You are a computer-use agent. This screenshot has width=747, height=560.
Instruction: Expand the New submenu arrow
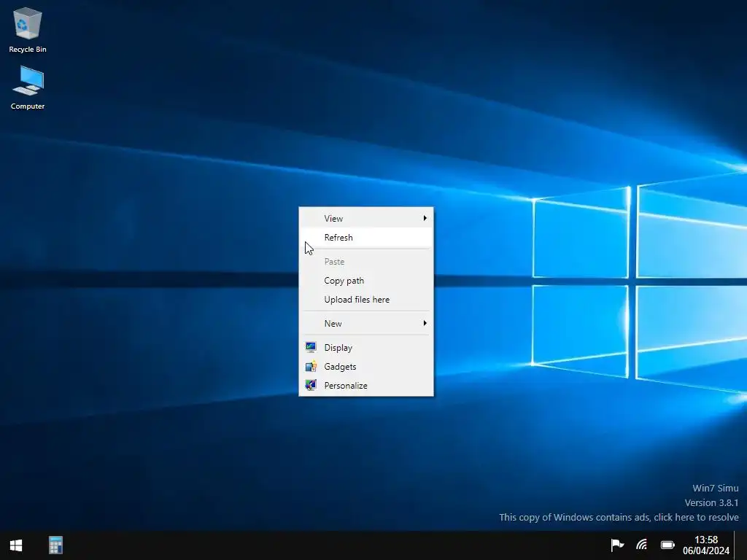pyautogui.click(x=425, y=323)
